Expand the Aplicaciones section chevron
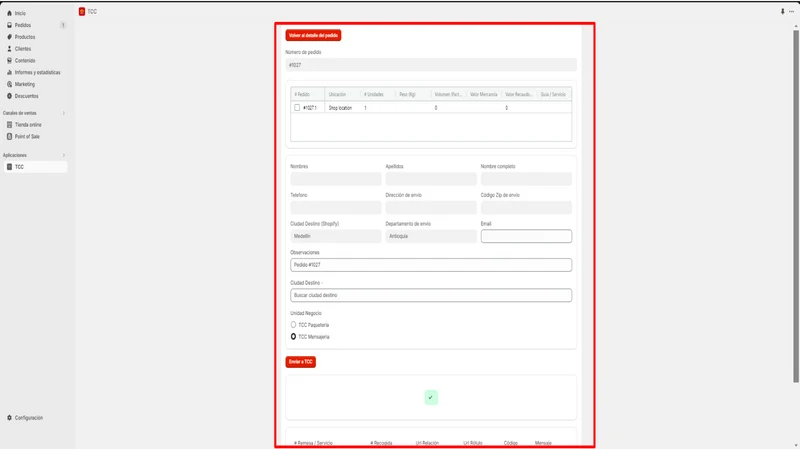 pyautogui.click(x=64, y=155)
